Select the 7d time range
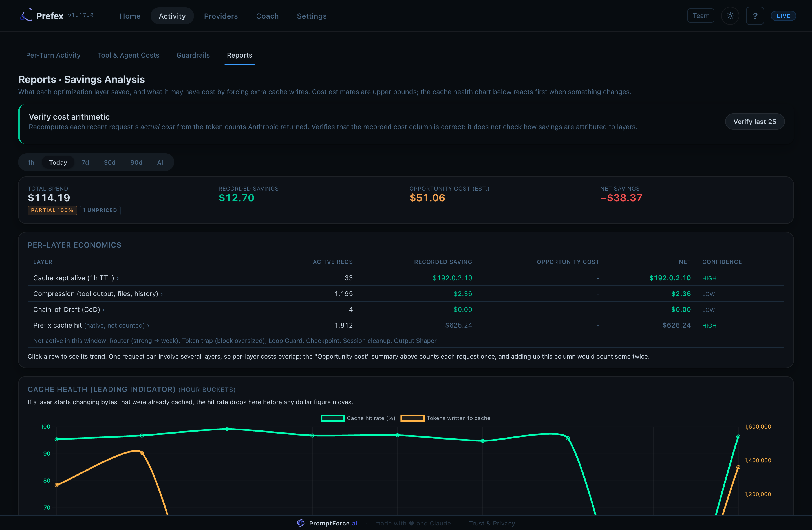Screen dimensions: 812x530 pyautogui.click(x=85, y=162)
